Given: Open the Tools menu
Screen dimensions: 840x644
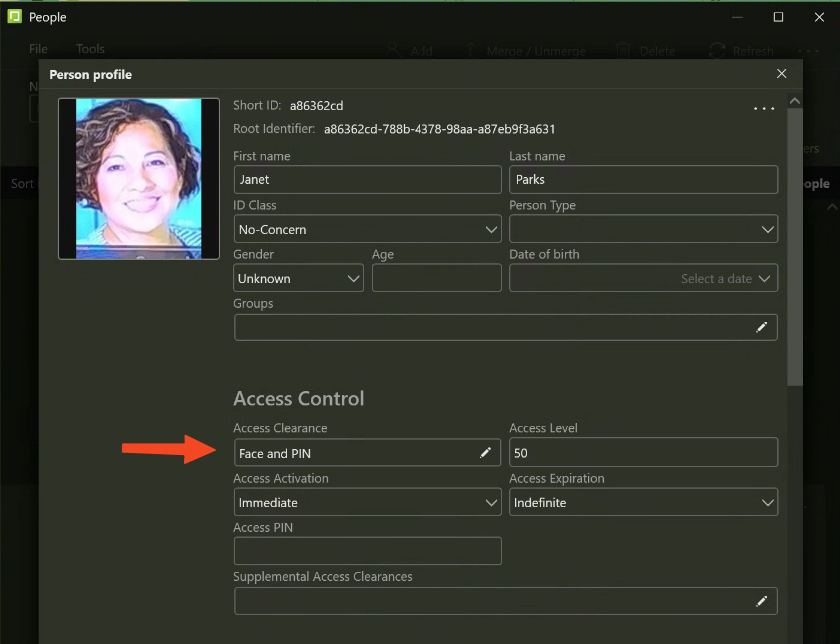Looking at the screenshot, I should tap(90, 49).
